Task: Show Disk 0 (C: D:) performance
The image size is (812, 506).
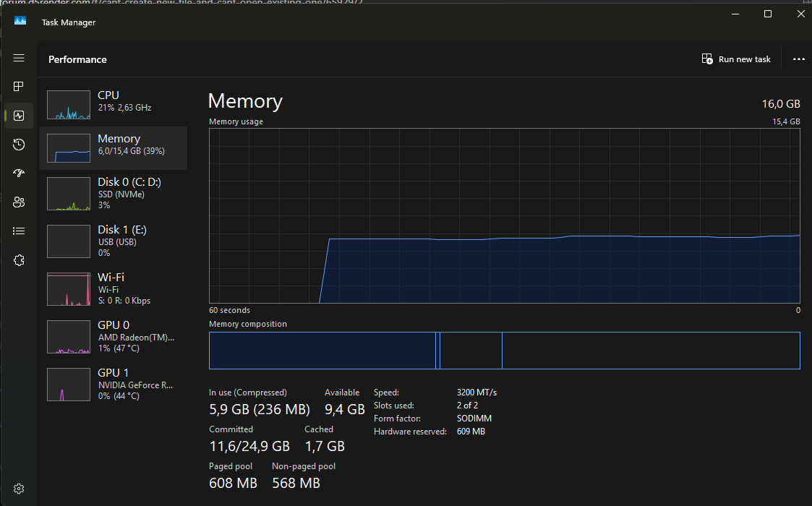Action: point(114,194)
